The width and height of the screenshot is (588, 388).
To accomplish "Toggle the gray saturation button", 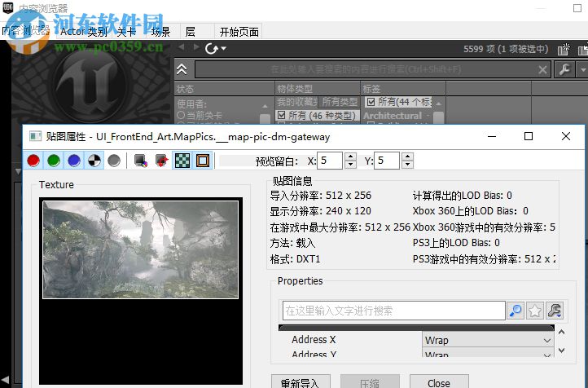I will click(x=114, y=161).
